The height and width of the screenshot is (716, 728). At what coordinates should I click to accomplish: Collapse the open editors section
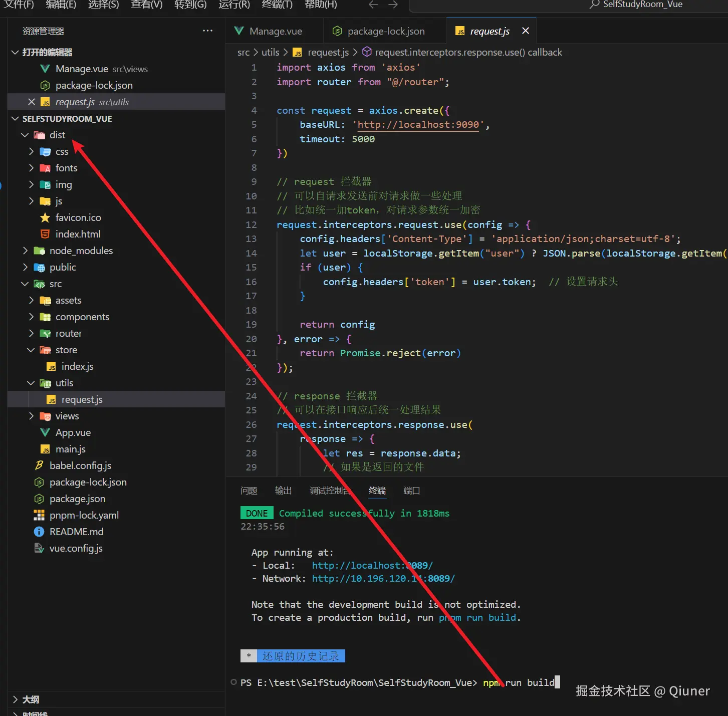pos(15,52)
